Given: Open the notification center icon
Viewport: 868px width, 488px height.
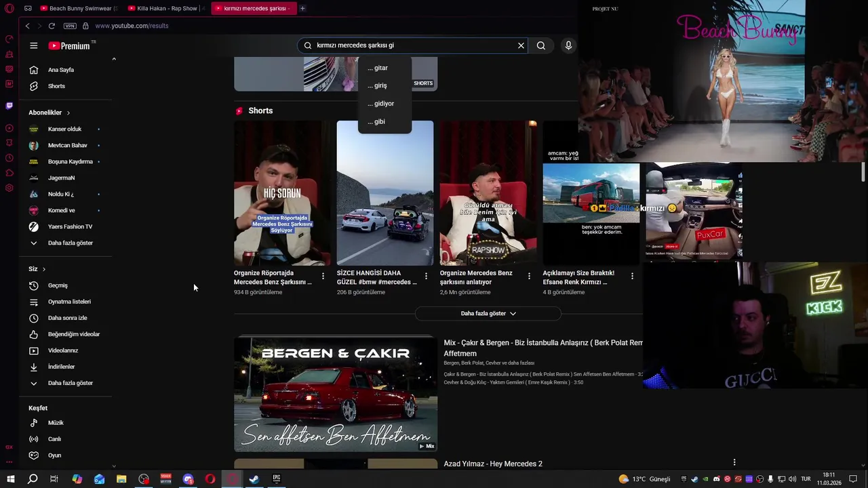Looking at the screenshot, I should point(853,479).
